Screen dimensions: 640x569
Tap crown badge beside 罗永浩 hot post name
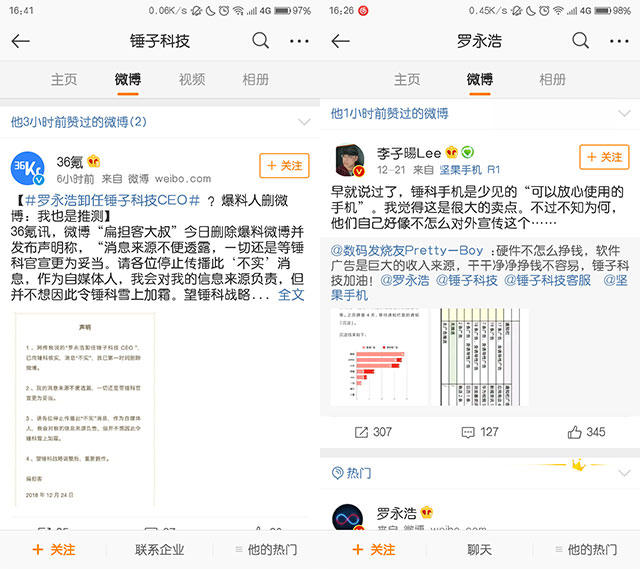pyautogui.click(x=427, y=512)
